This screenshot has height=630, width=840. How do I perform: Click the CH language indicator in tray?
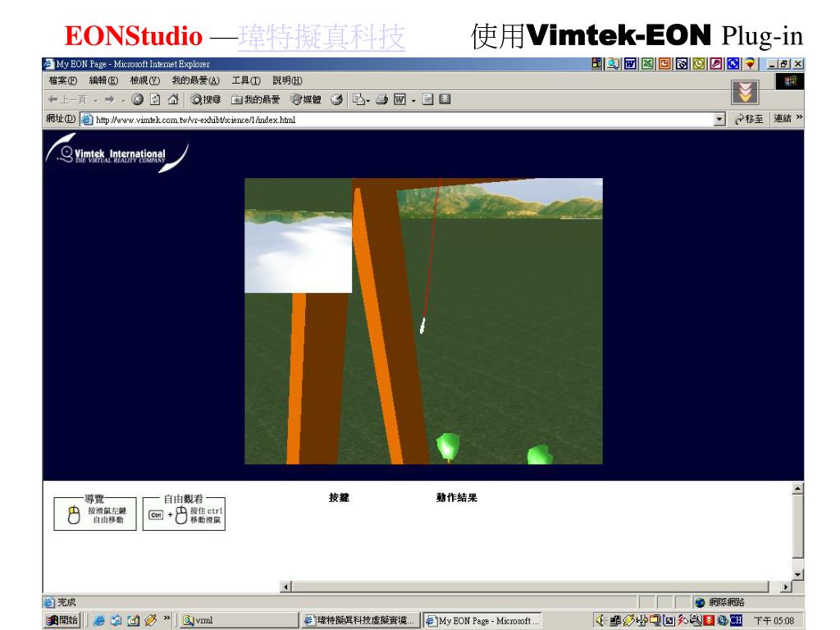[737, 620]
